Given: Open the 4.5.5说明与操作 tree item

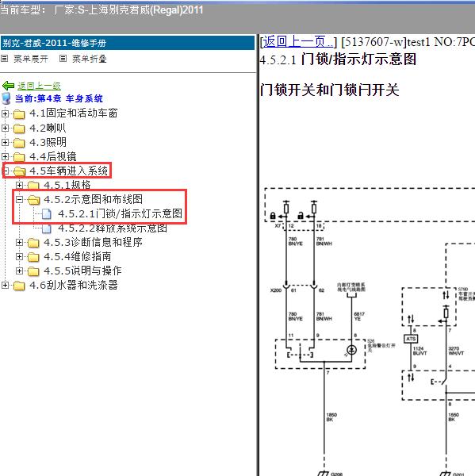Looking at the screenshot, I should point(82,271).
